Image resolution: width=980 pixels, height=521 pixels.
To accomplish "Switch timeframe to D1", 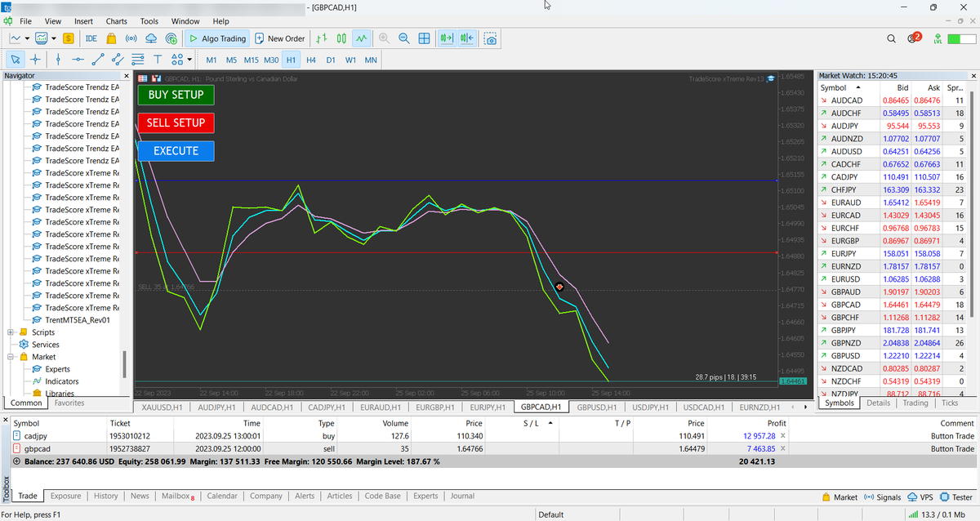I will (x=331, y=60).
